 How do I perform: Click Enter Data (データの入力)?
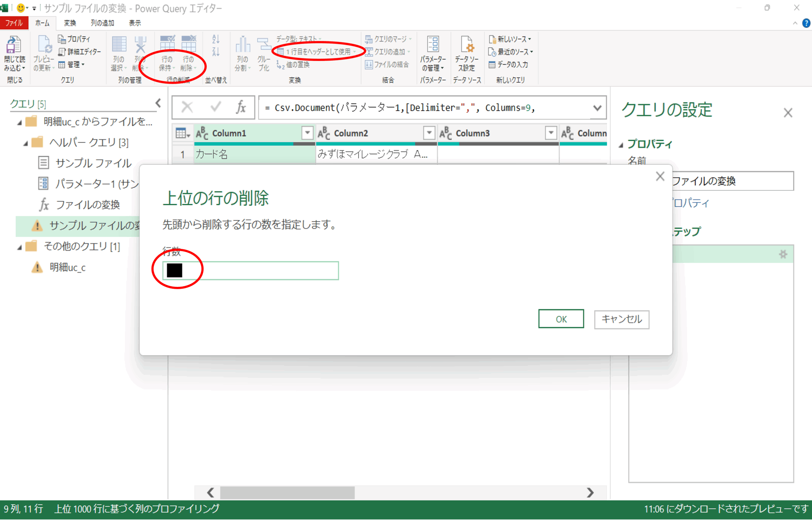pos(508,64)
